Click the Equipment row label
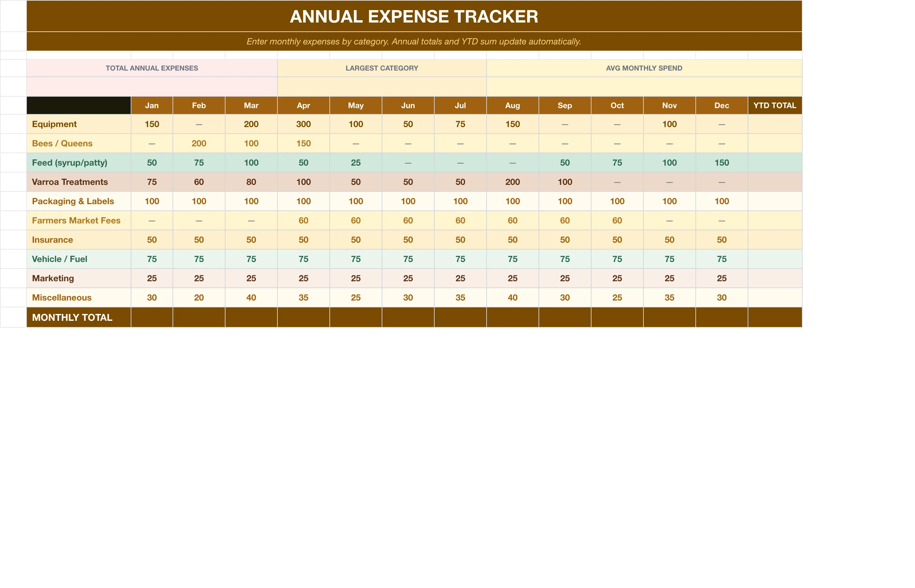 coord(79,124)
